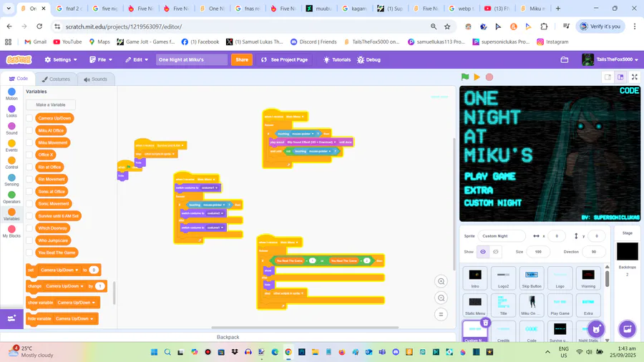
Task: Select the My Blocks category
Action: (11, 232)
